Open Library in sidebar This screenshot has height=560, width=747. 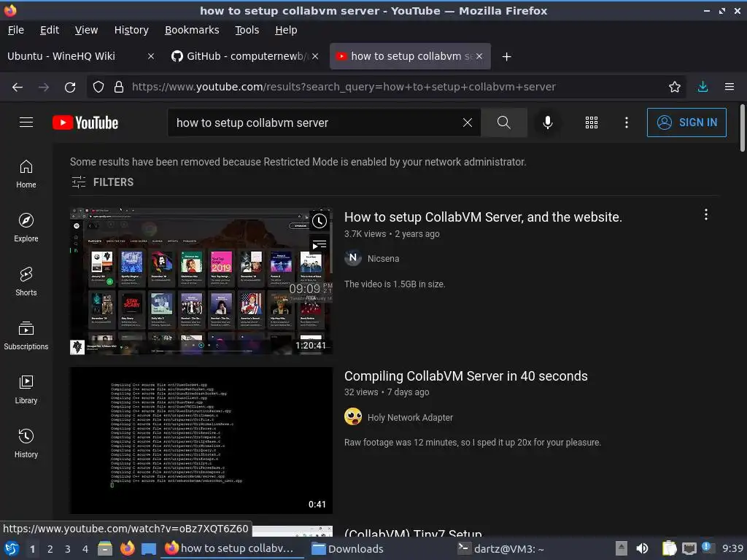[26, 389]
